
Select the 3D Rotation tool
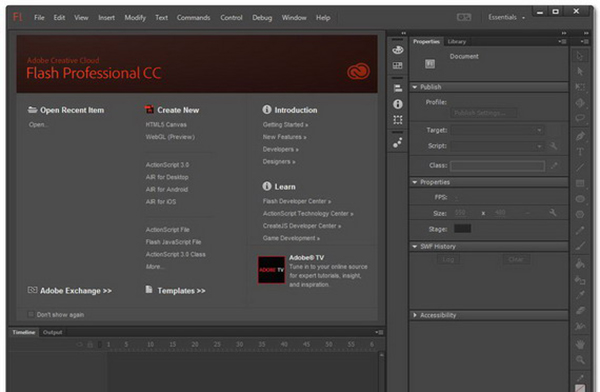pos(580,103)
